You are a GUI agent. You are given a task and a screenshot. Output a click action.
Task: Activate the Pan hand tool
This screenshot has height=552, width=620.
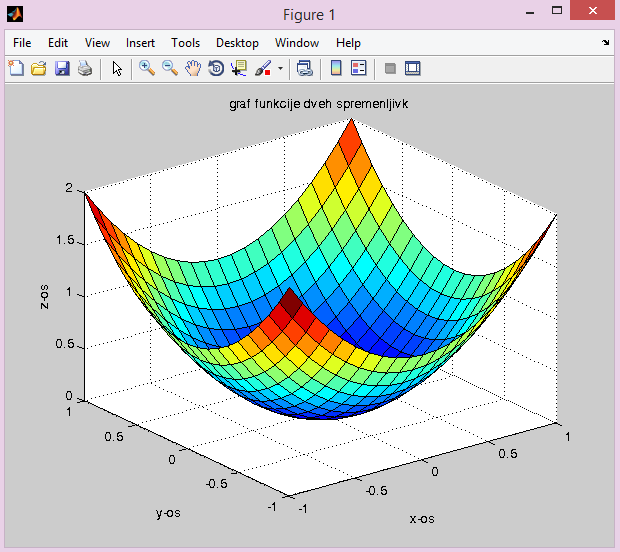click(x=193, y=69)
